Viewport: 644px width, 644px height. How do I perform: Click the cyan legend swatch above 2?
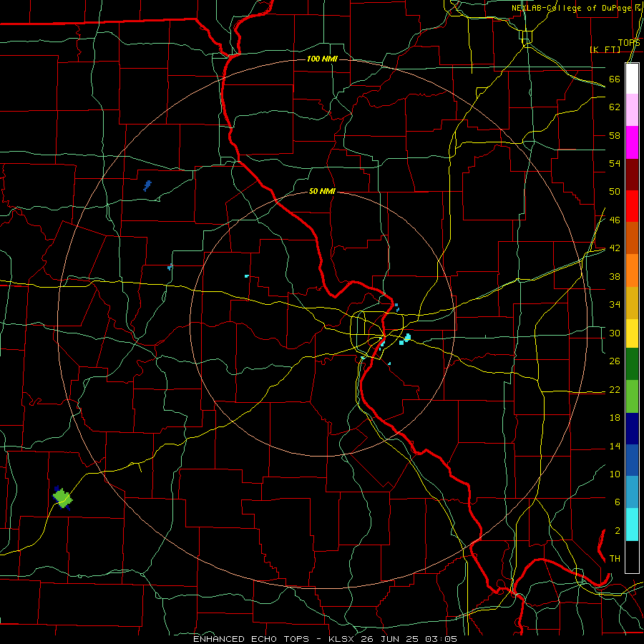pos(632,525)
